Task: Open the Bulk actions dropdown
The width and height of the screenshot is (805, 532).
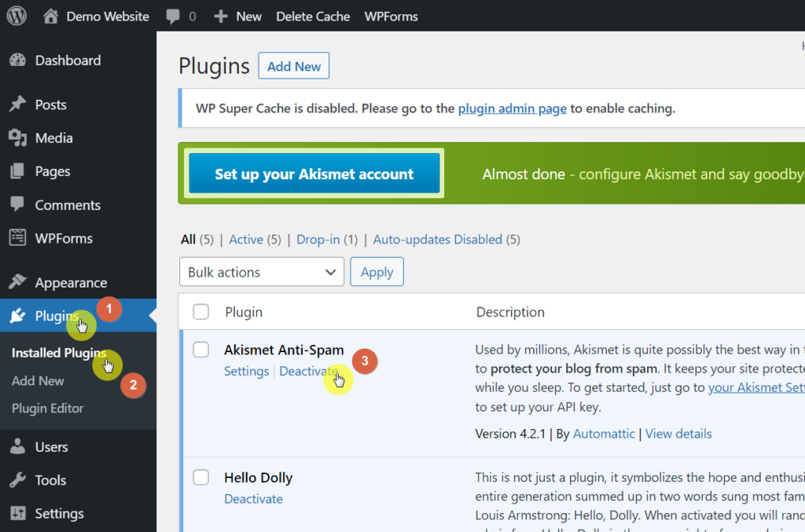Action: pos(261,272)
